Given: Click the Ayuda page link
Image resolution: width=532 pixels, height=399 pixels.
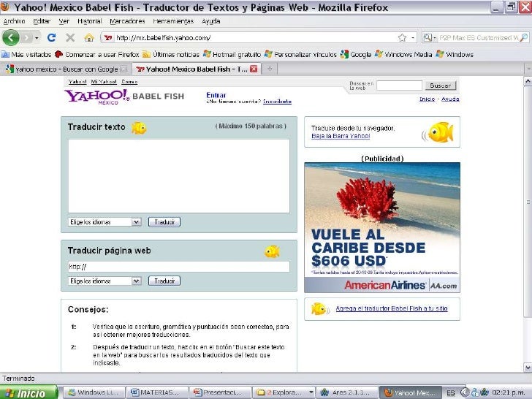Looking at the screenshot, I should point(450,99).
